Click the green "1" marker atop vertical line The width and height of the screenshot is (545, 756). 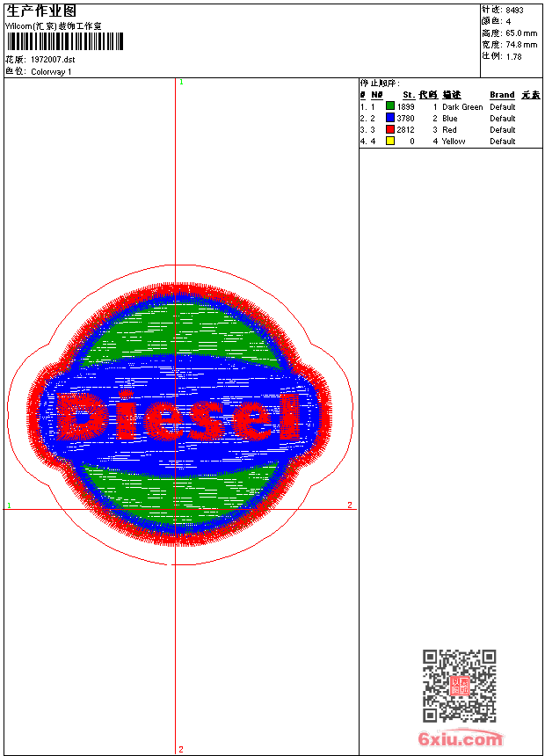click(181, 83)
